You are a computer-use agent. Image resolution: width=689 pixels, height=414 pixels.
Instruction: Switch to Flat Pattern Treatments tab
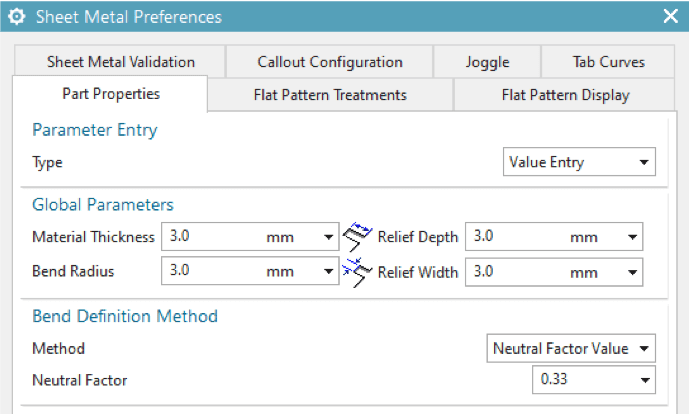coord(329,95)
